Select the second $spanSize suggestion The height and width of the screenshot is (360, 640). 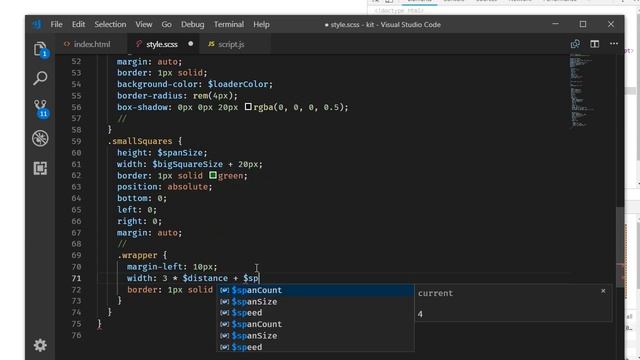[315, 336]
